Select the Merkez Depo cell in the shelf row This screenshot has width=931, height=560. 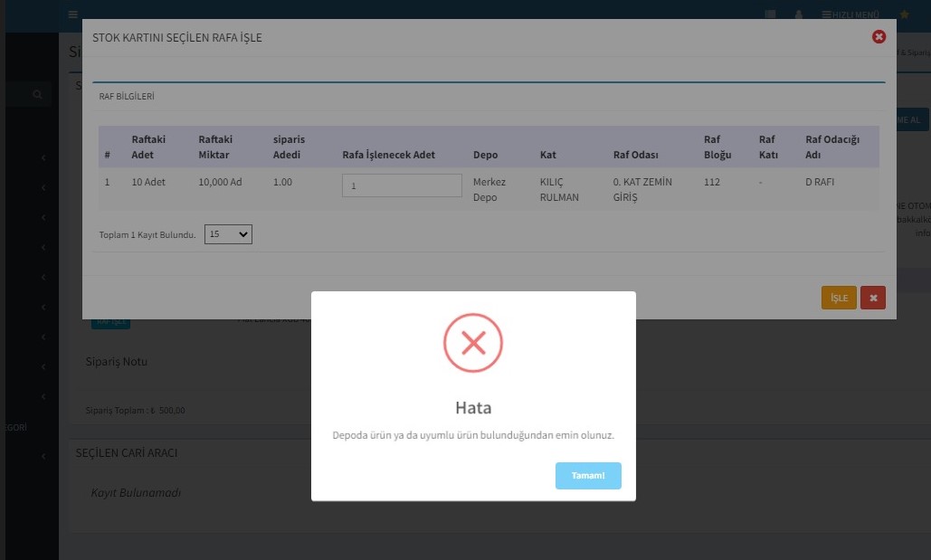pos(489,189)
